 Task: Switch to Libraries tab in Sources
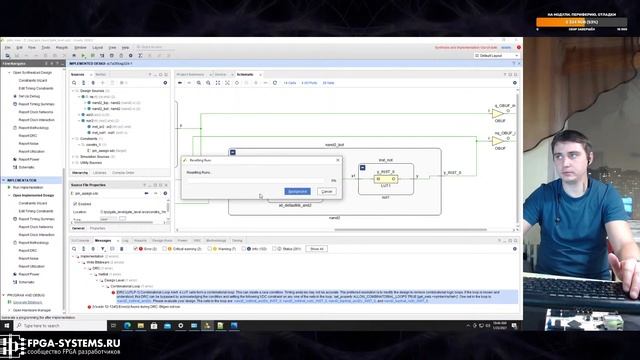tap(100, 173)
